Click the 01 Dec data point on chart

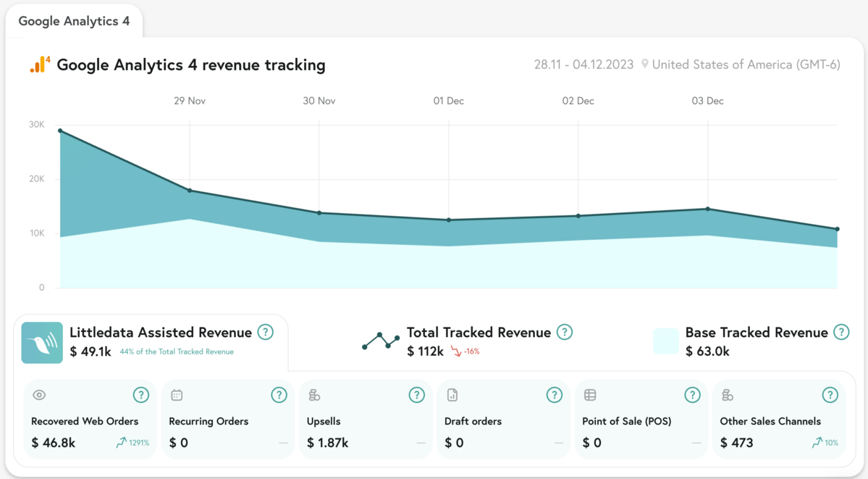(449, 220)
